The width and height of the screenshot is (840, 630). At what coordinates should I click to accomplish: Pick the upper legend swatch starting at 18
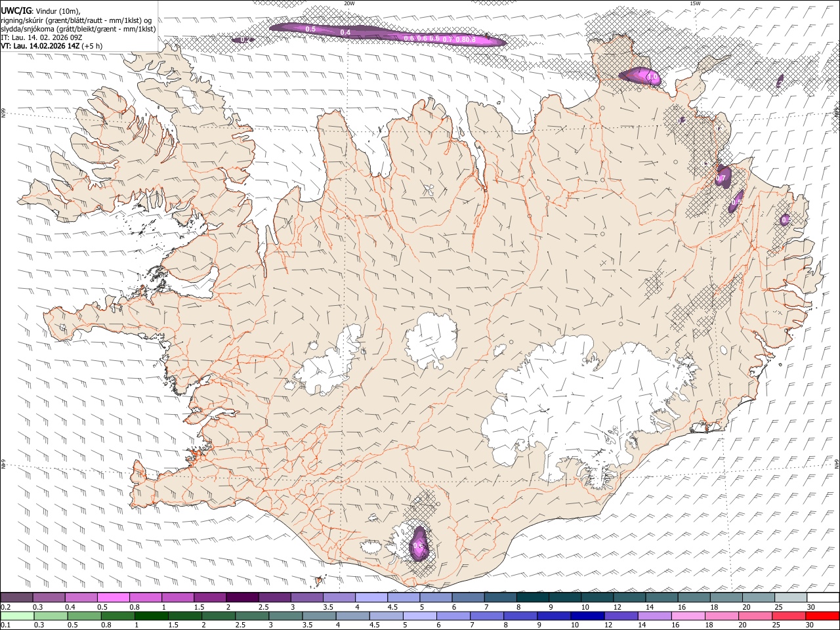coord(726,597)
